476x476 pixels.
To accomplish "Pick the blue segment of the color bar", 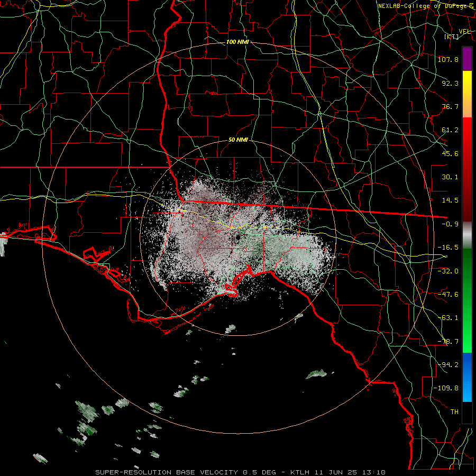I will pos(467,377).
